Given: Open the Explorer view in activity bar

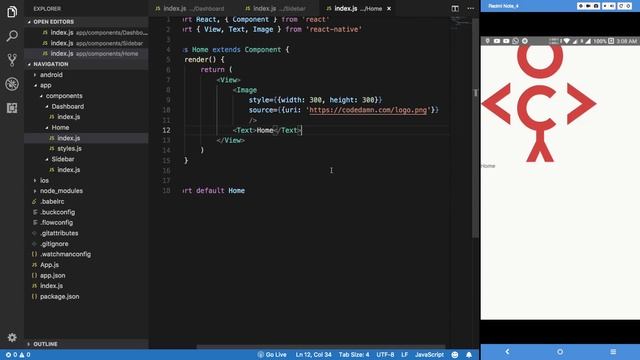Looking at the screenshot, I should coord(12,12).
